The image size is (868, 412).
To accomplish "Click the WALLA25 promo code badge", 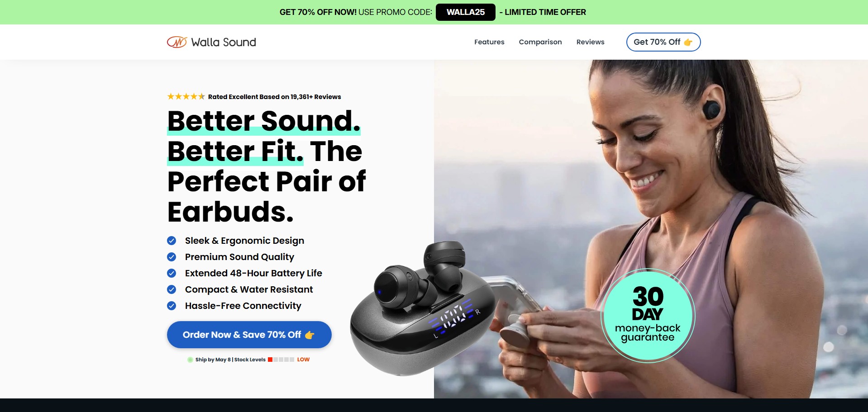I will (466, 12).
